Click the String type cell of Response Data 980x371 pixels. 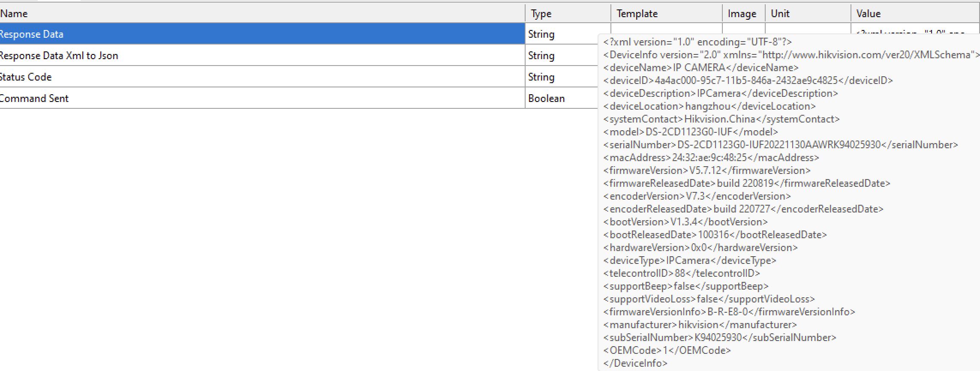pos(541,34)
